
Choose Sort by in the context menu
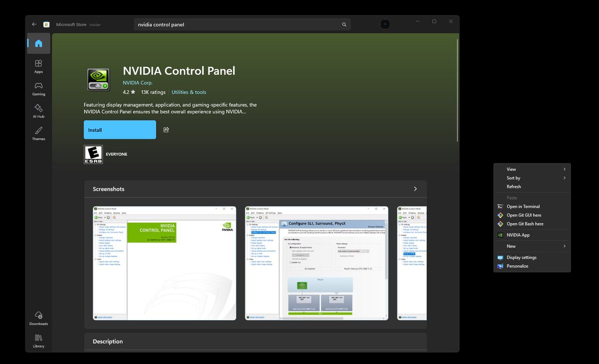point(532,178)
